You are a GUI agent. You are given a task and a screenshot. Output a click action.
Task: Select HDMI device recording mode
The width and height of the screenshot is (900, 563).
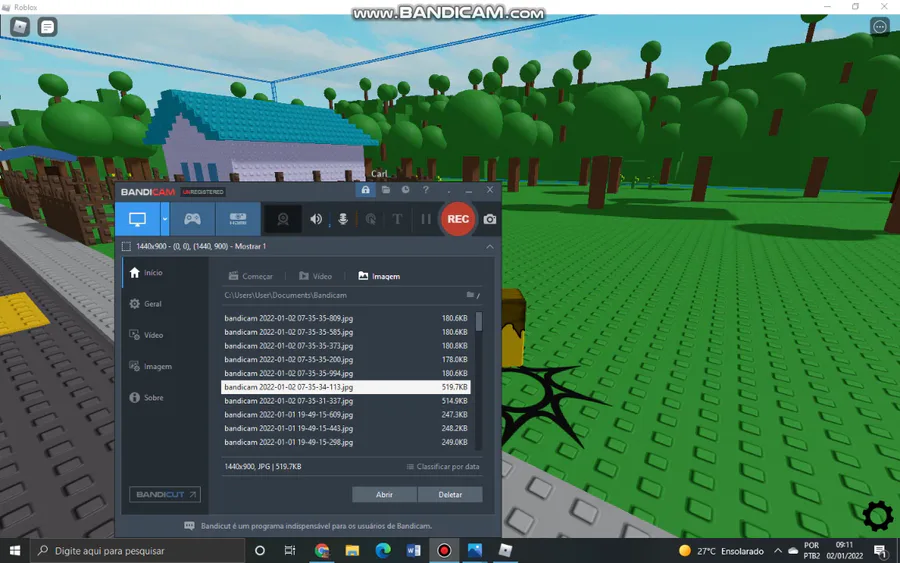(238, 219)
